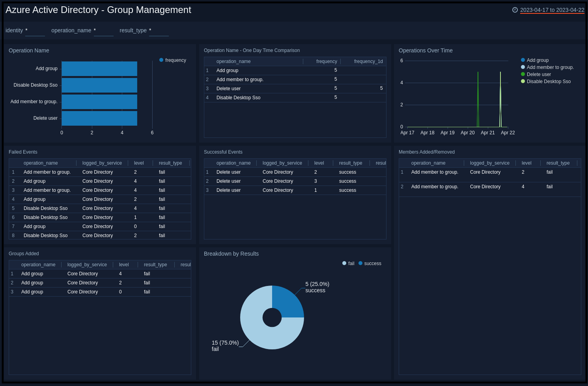Click the Operation Name panel title
Screen dimensions: 588x386
29,50
